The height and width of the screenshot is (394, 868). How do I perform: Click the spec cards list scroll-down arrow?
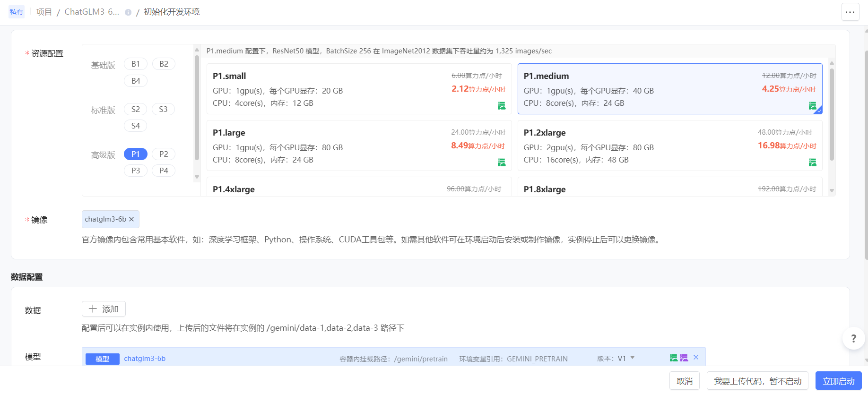coord(832,191)
